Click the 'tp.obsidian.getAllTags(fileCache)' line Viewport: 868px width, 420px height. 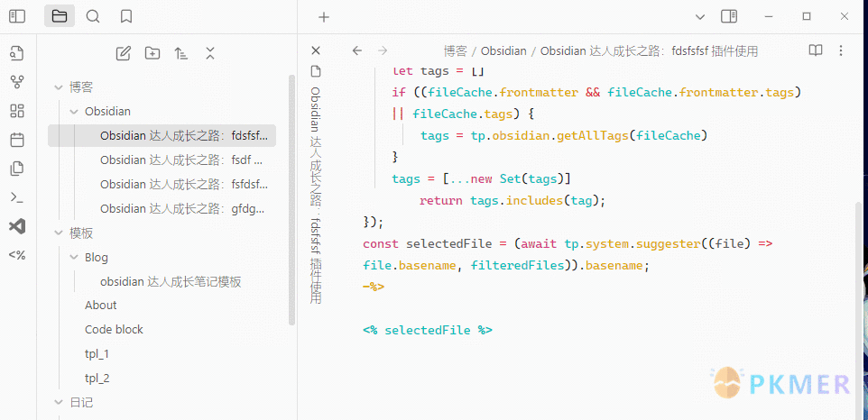(x=589, y=136)
